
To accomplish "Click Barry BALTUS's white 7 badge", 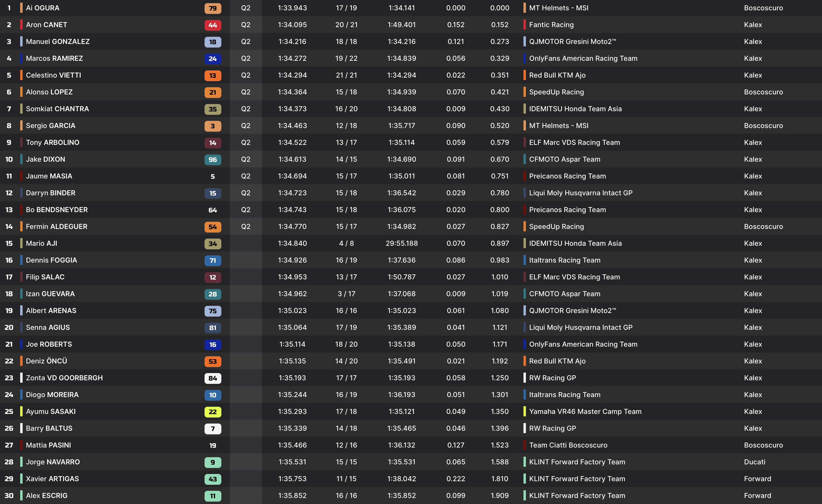I will click(212, 429).
